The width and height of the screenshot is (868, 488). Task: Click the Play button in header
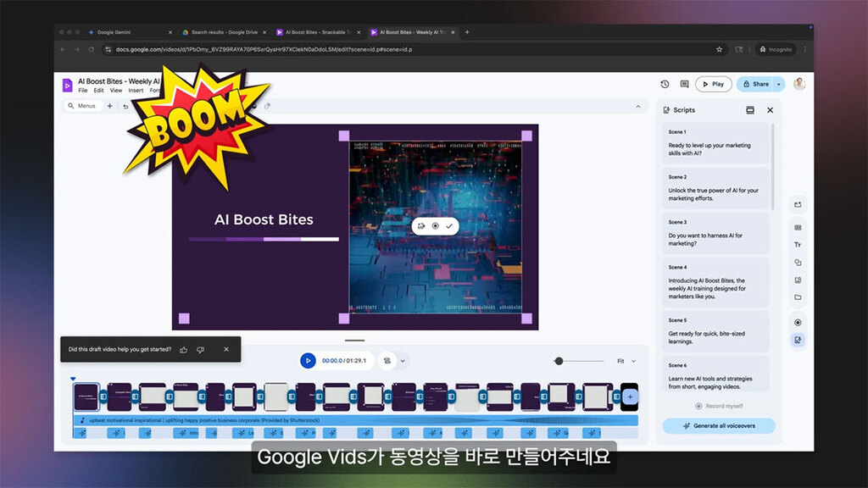(x=714, y=84)
